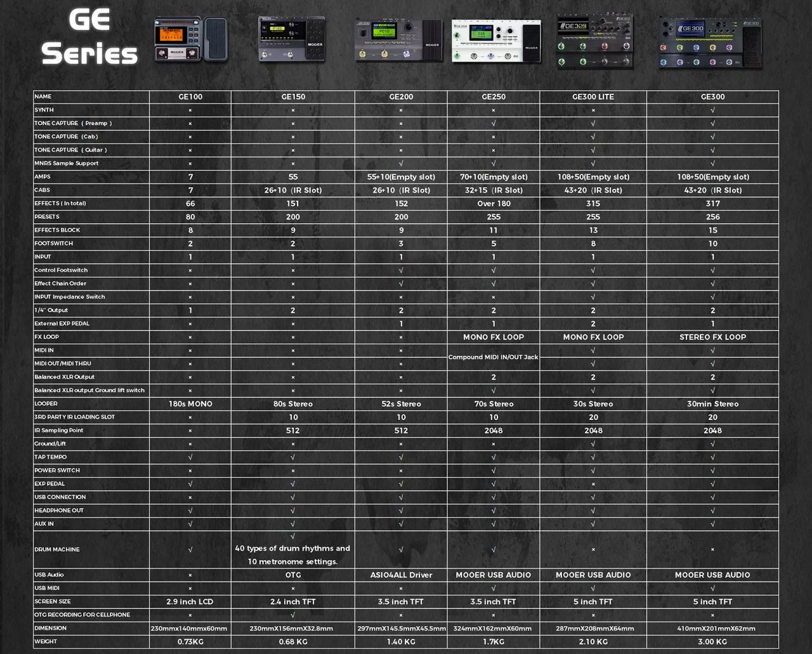Select the GE300 column header
The image size is (812, 654).
(x=713, y=97)
